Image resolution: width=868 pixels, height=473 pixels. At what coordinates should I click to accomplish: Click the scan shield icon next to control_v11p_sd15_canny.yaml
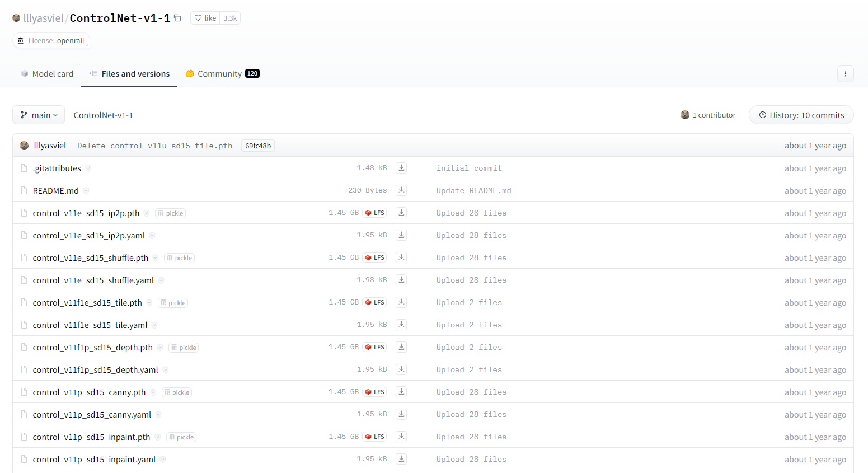[x=158, y=414]
